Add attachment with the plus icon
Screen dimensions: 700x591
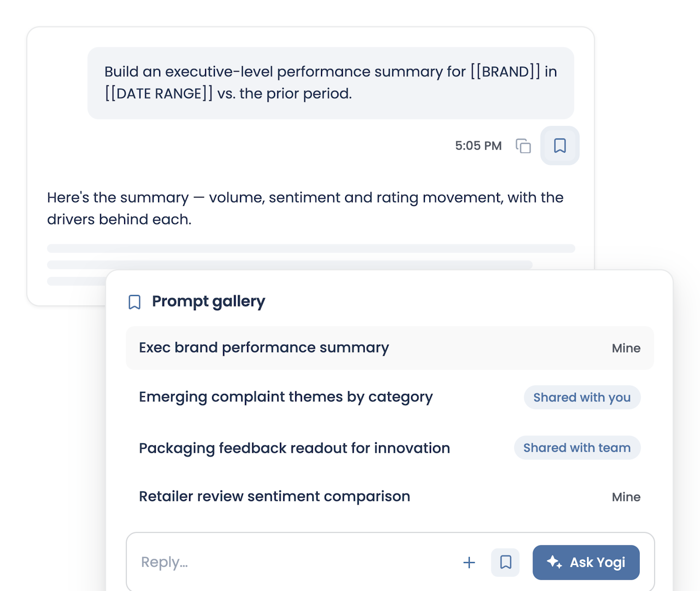point(469,563)
